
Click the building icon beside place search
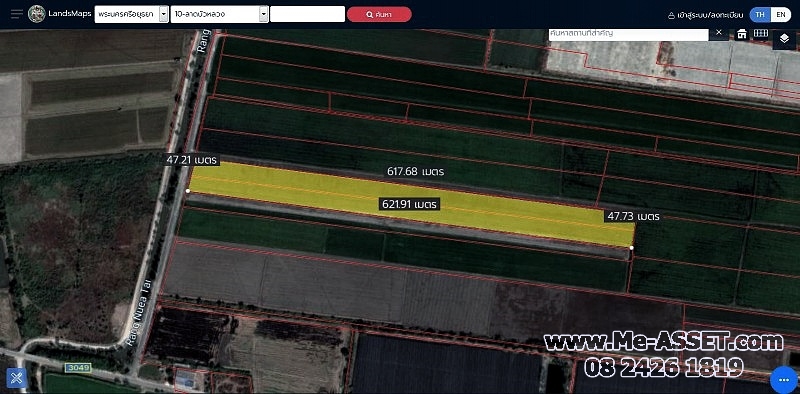(x=742, y=34)
